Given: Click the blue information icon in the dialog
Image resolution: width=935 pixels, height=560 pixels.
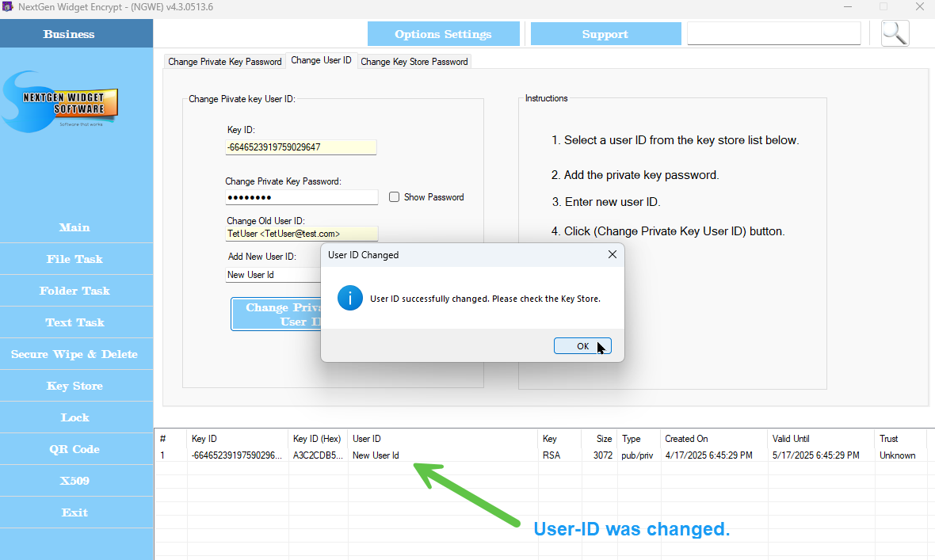Looking at the screenshot, I should click(x=350, y=298).
